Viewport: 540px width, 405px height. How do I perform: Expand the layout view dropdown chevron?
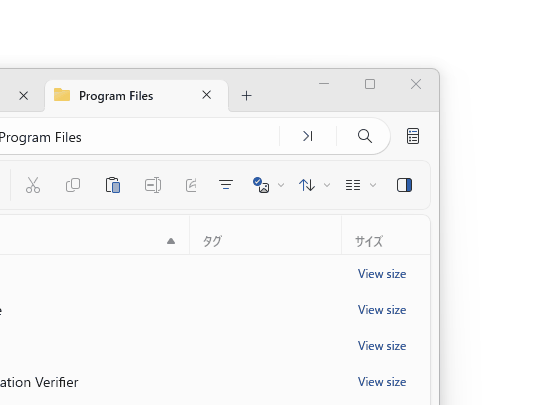coord(373,185)
